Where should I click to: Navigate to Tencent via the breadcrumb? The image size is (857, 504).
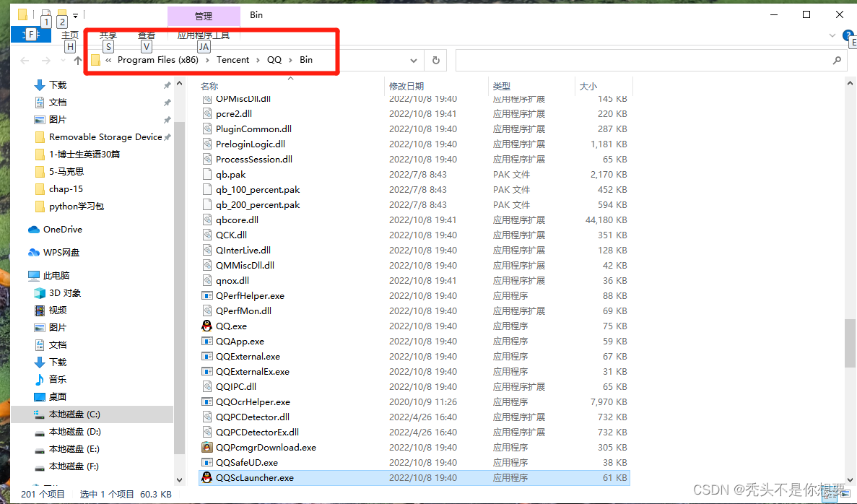232,60
